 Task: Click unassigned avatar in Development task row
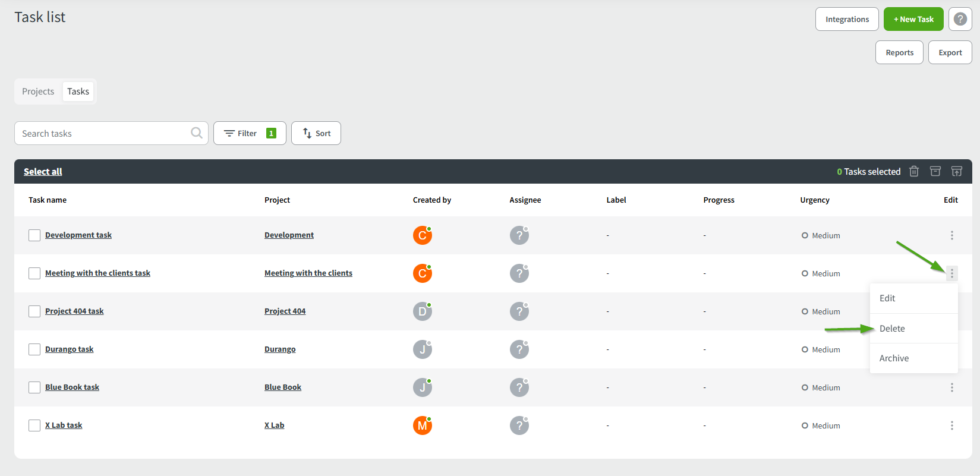click(x=519, y=235)
